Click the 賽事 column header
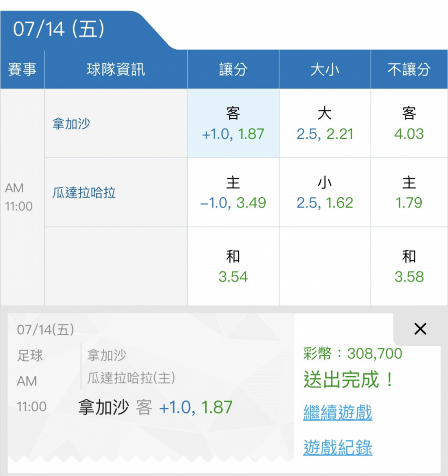The width and height of the screenshot is (448, 476). click(x=22, y=69)
